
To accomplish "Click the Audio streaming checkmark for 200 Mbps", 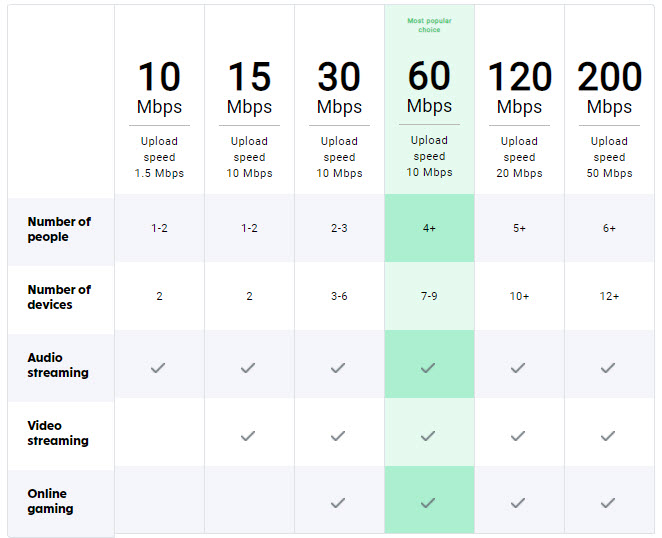I will (x=608, y=368).
